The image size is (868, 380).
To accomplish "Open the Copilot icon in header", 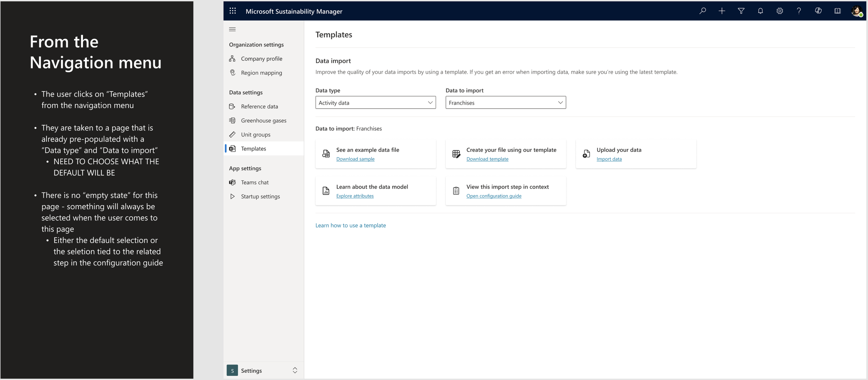I will 818,11.
